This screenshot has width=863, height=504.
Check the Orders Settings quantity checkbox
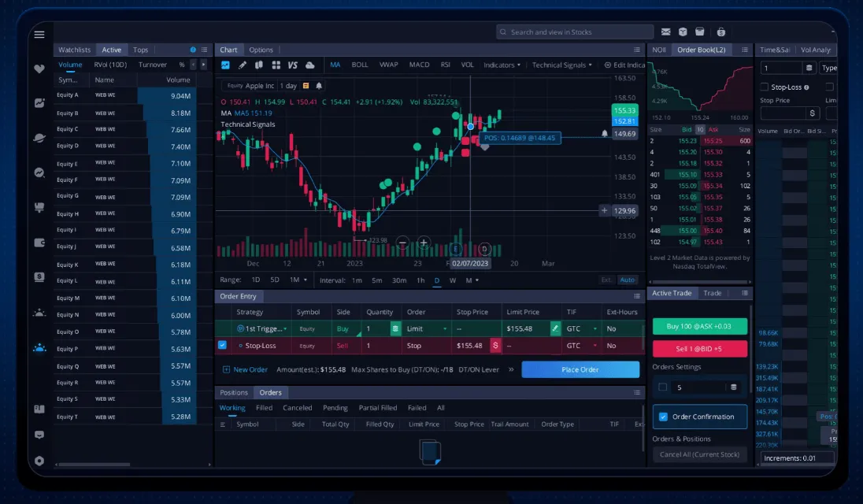click(x=663, y=387)
